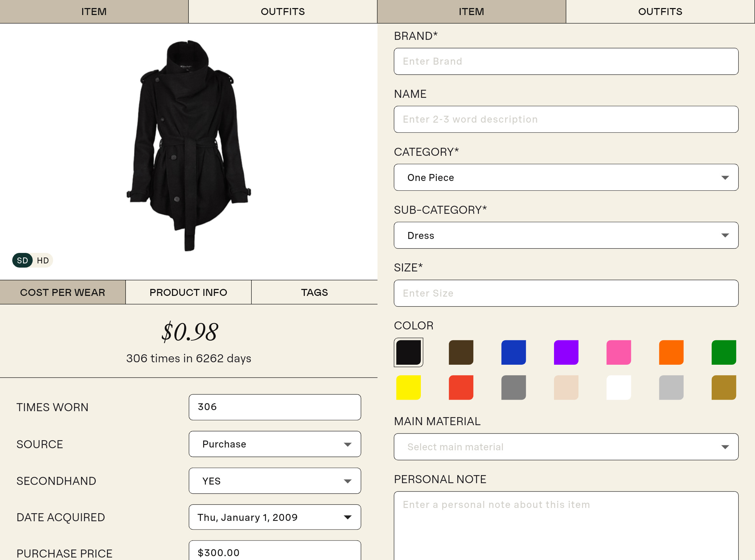This screenshot has width=755, height=560.
Task: Open the Outfits tab on left panel
Action: click(x=282, y=12)
